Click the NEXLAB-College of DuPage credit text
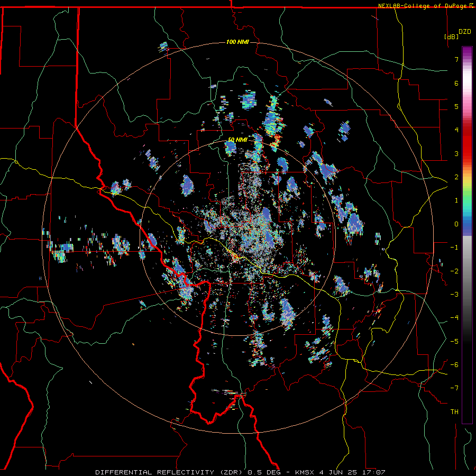The image size is (476, 476). 423,6
